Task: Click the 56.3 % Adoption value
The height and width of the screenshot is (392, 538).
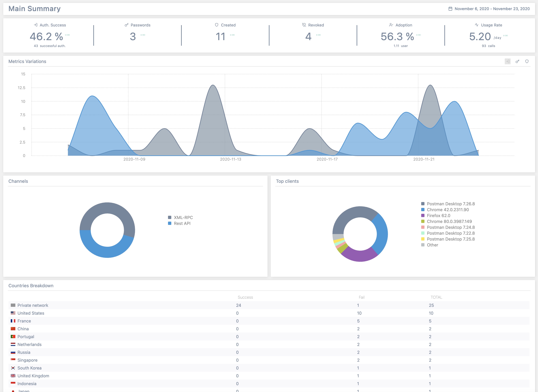Action: click(x=397, y=37)
